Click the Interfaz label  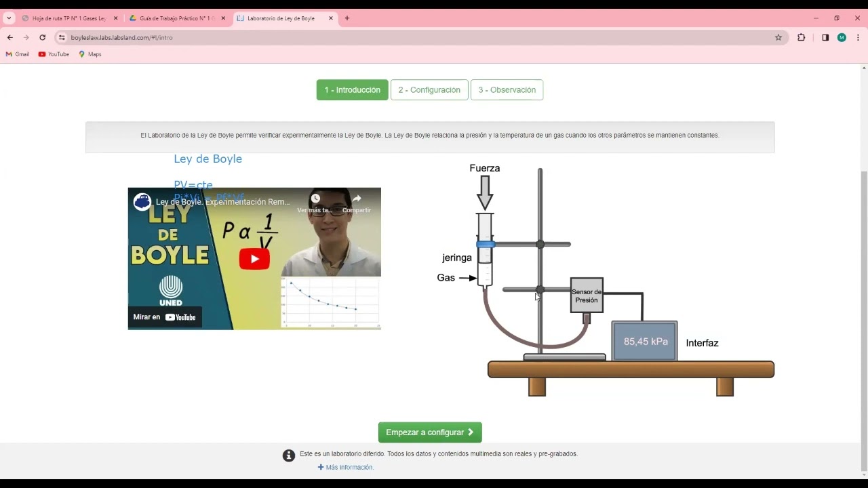click(702, 343)
